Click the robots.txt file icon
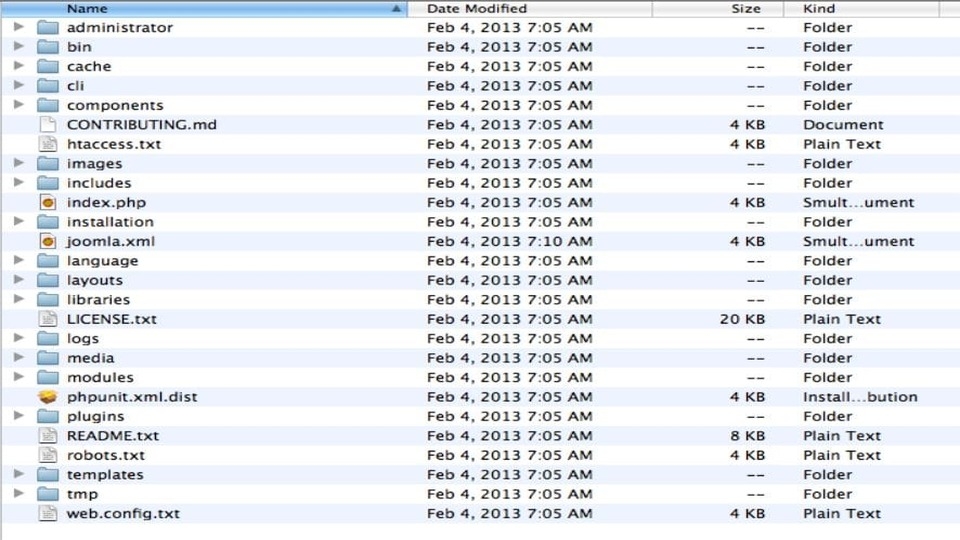Viewport: 960px width, 540px height. pyautogui.click(x=48, y=455)
